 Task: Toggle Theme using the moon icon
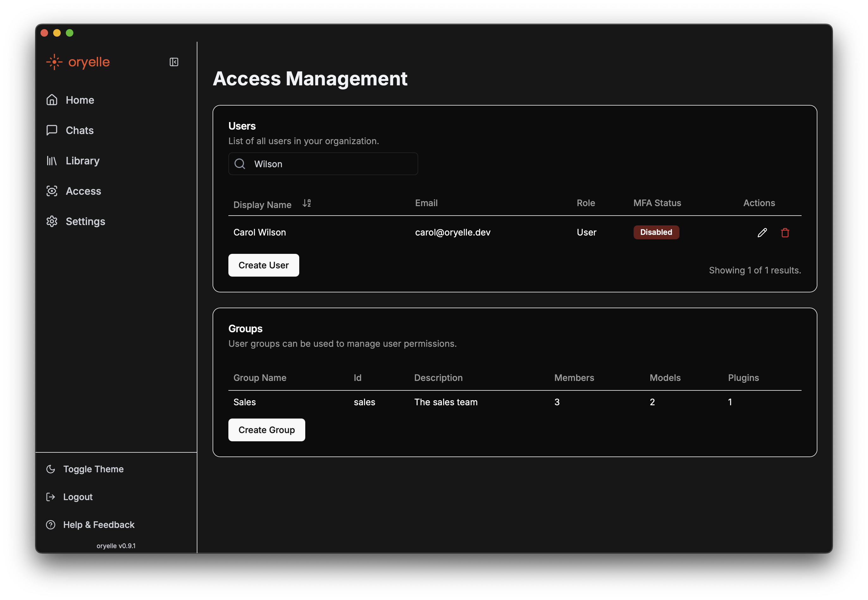click(51, 469)
